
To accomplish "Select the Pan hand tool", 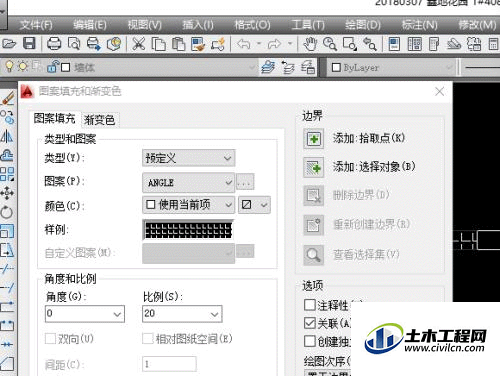I will (310, 44).
